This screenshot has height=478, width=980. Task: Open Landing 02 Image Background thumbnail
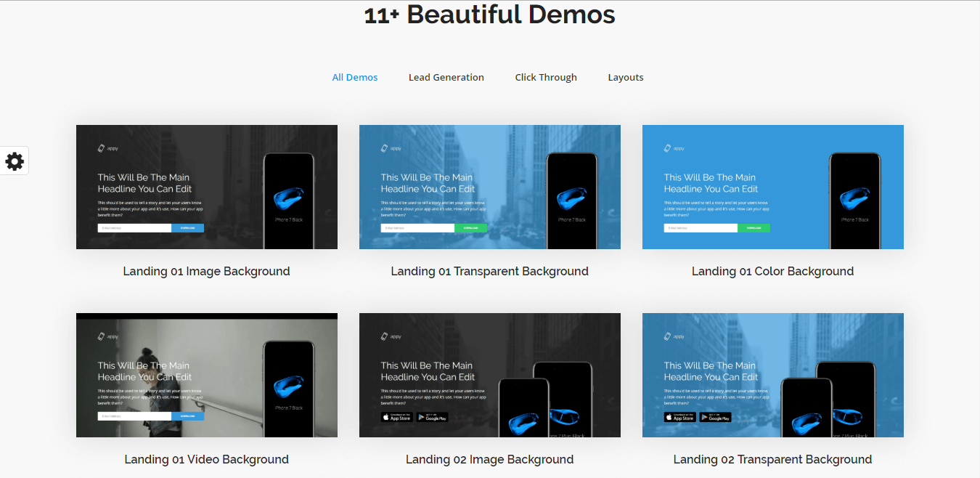489,375
